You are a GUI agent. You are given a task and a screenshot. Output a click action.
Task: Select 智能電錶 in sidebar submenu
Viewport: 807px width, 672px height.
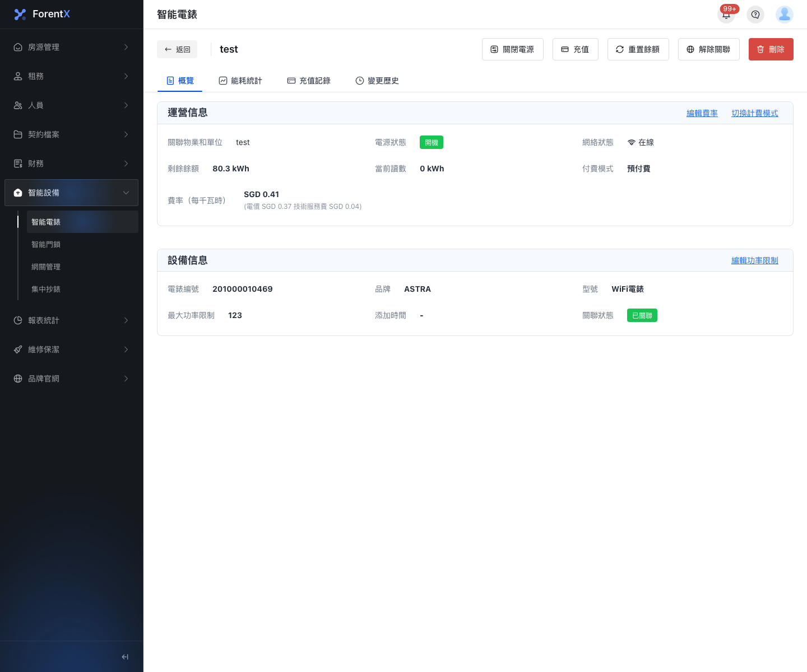click(x=82, y=222)
